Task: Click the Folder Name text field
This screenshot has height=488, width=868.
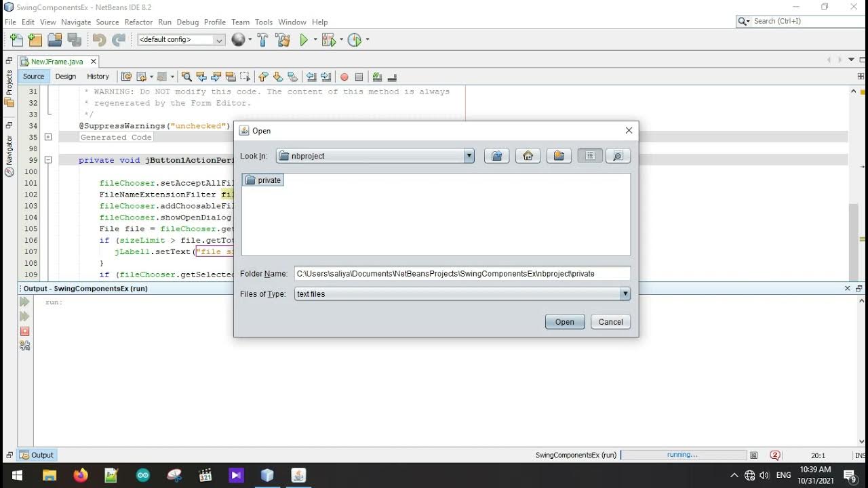Action: (462, 274)
